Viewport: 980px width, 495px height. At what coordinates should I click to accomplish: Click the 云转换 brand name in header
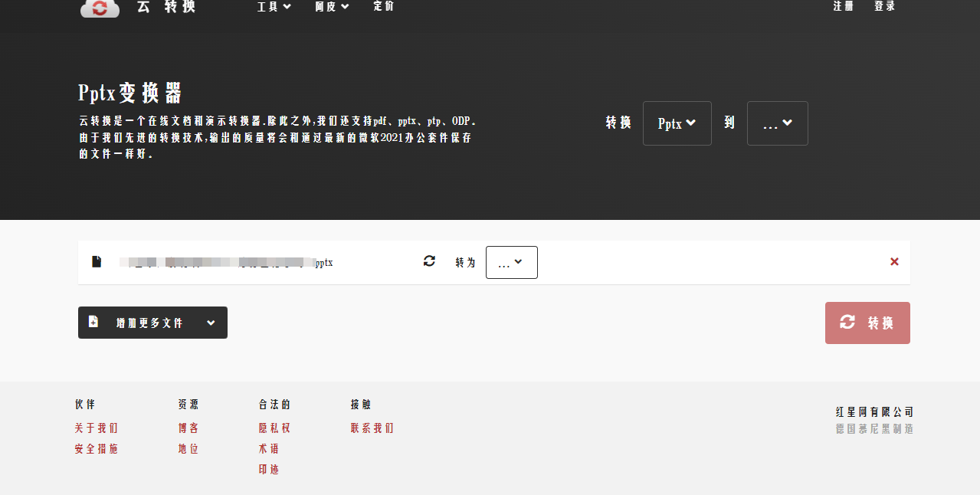tap(166, 7)
